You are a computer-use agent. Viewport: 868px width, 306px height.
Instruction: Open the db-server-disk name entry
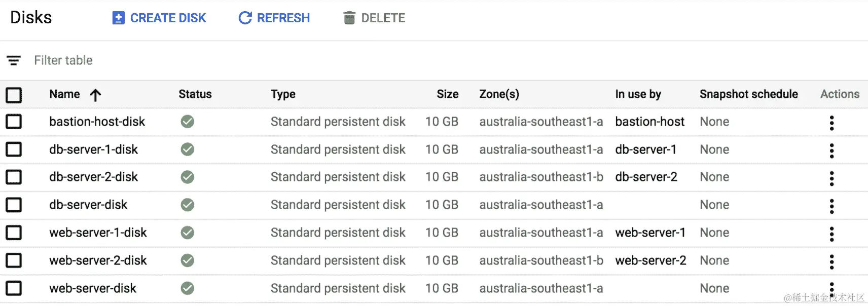coord(88,205)
